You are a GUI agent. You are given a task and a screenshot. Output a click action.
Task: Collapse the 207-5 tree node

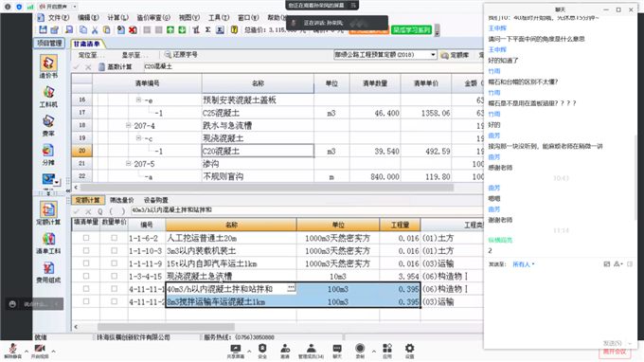[128, 164]
